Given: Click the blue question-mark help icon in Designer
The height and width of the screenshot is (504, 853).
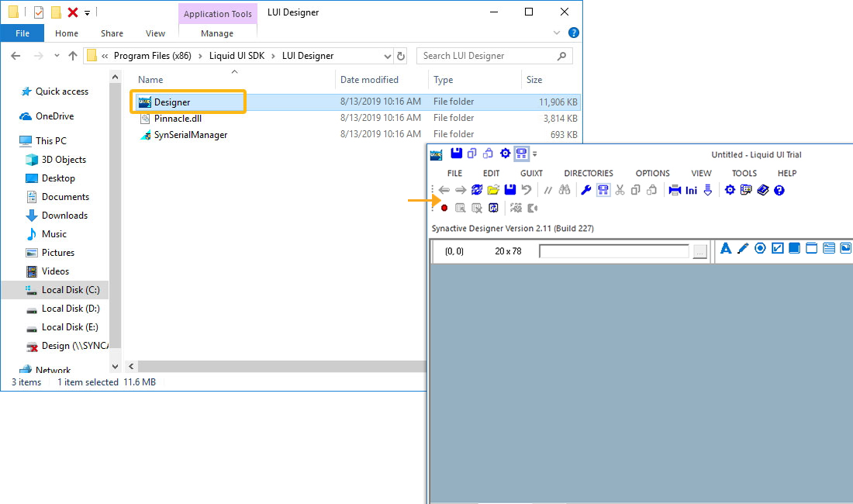Looking at the screenshot, I should [x=779, y=190].
